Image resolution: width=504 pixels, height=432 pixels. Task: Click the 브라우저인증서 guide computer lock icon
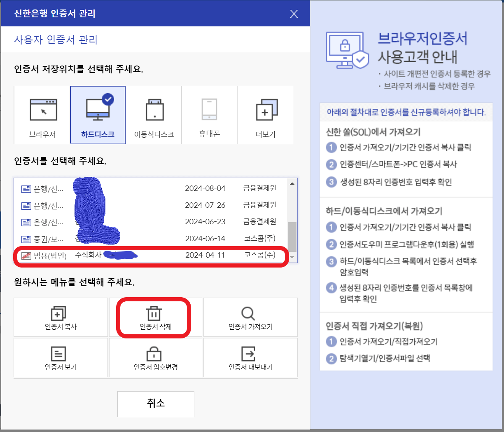(x=347, y=50)
